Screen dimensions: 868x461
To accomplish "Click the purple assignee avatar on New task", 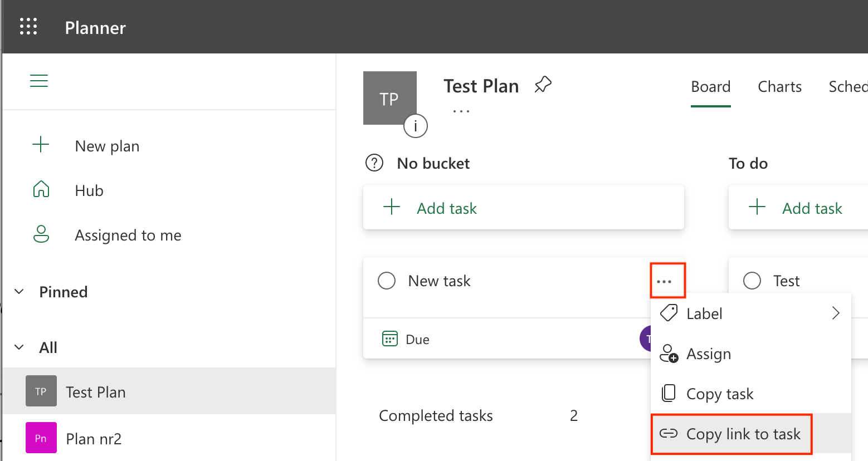I will point(646,339).
